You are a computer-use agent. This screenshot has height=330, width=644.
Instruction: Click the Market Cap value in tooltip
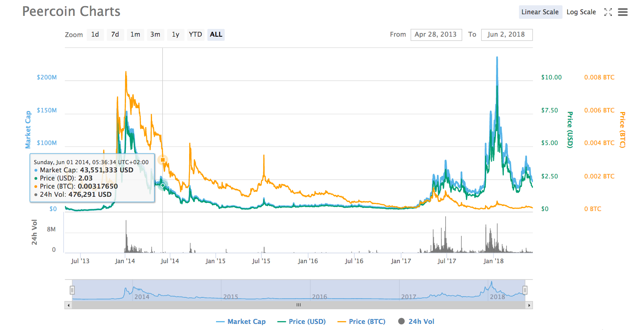pyautogui.click(x=106, y=170)
